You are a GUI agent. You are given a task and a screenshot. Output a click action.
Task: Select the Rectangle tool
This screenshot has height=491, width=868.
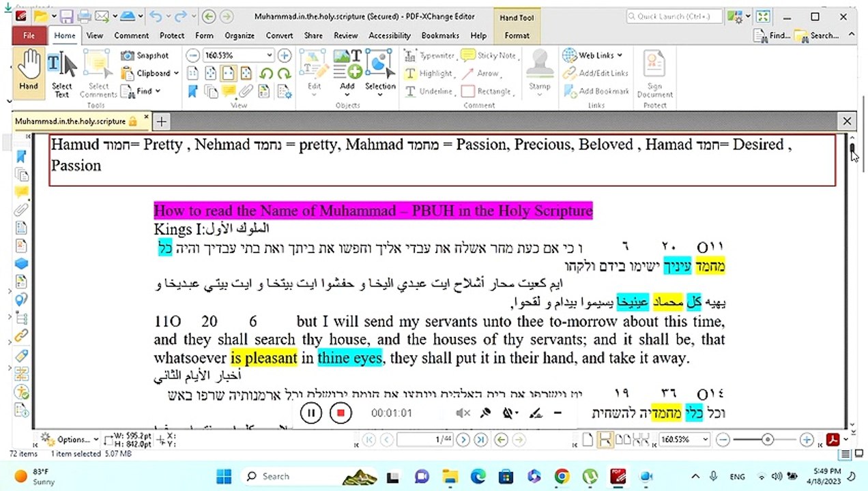tap(487, 91)
